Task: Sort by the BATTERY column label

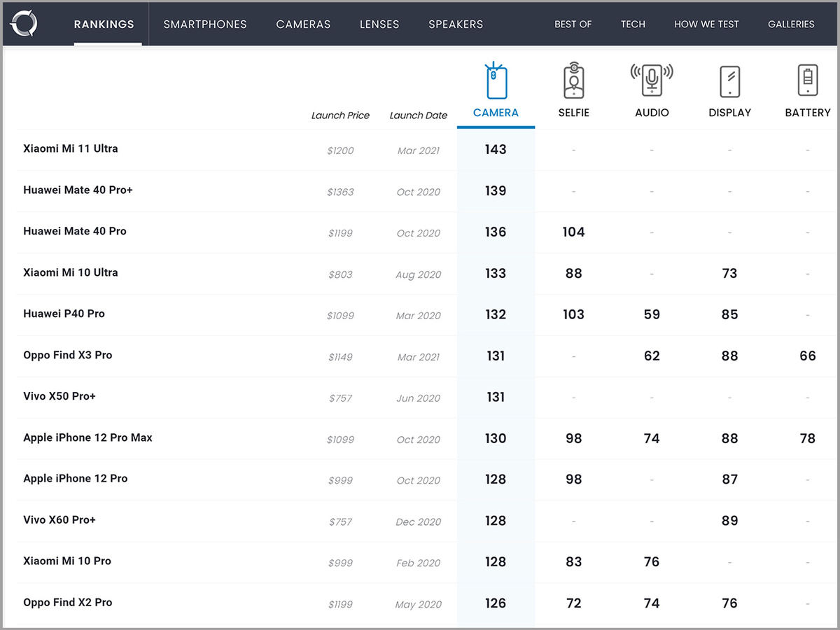Action: pos(808,113)
